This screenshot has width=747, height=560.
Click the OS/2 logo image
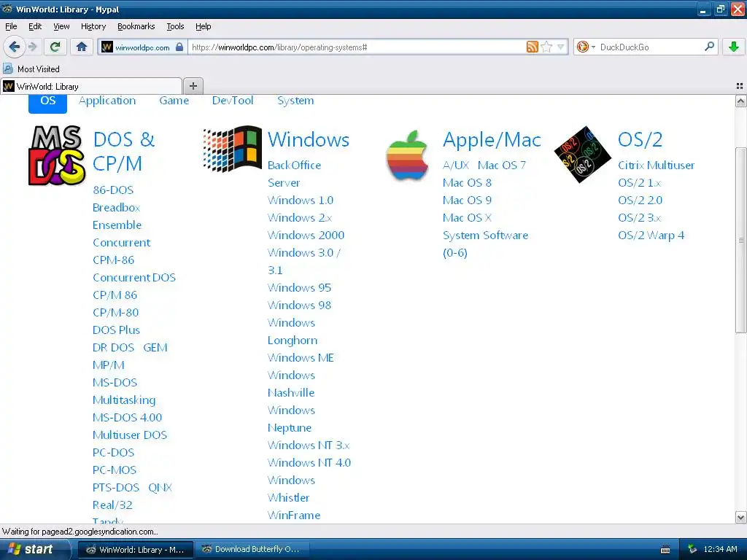click(583, 155)
